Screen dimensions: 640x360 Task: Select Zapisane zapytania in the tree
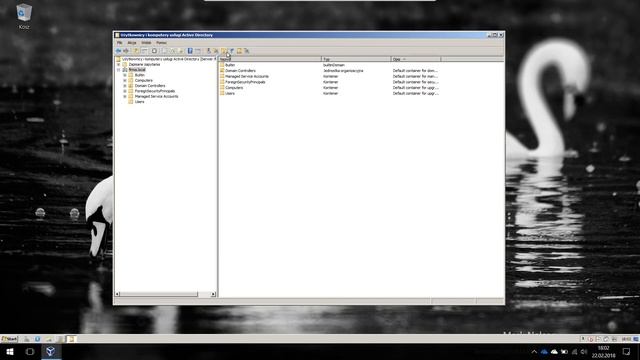[144, 64]
